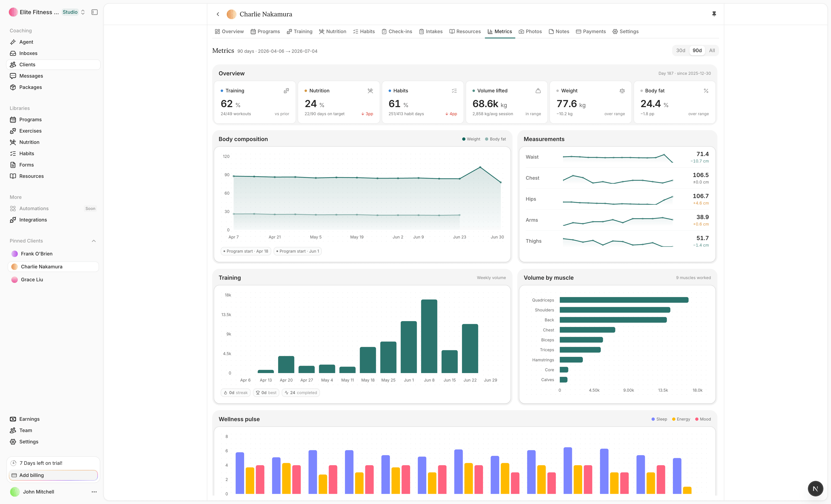This screenshot has height=504, width=831.
Task: Click the 24 completed chip
Action: (301, 393)
